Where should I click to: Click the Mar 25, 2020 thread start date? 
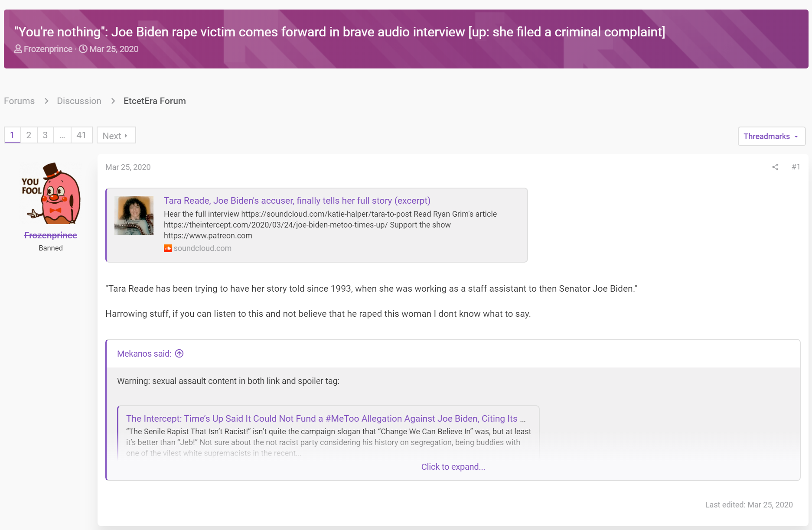click(114, 49)
